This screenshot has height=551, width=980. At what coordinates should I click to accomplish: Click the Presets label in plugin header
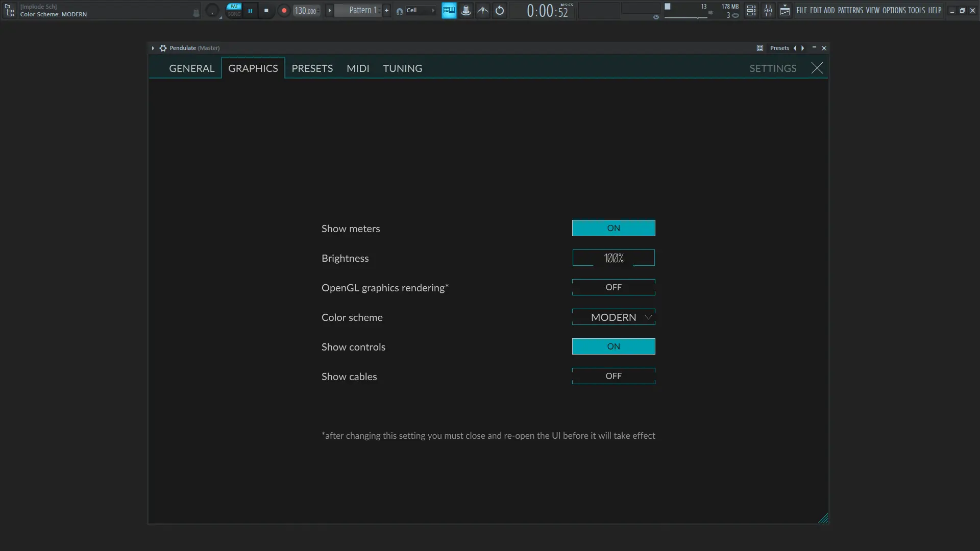779,48
